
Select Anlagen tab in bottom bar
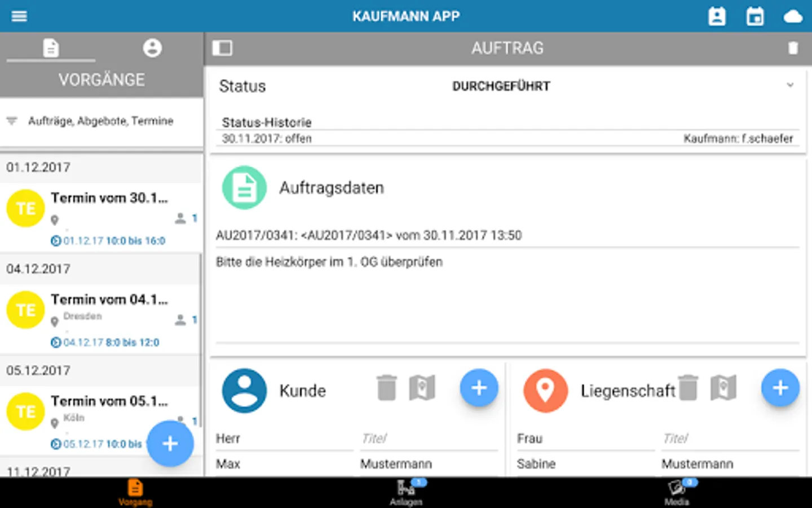point(406,492)
